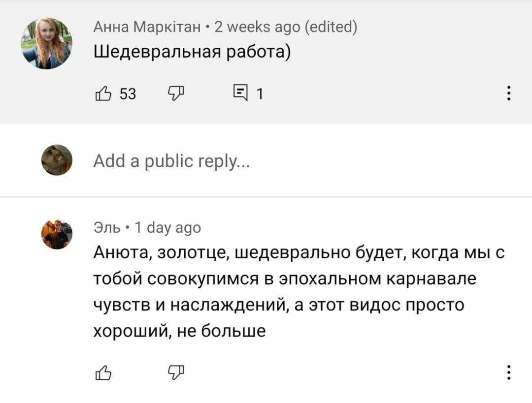Click the reply count number 1
532x403 pixels.
pyautogui.click(x=260, y=93)
